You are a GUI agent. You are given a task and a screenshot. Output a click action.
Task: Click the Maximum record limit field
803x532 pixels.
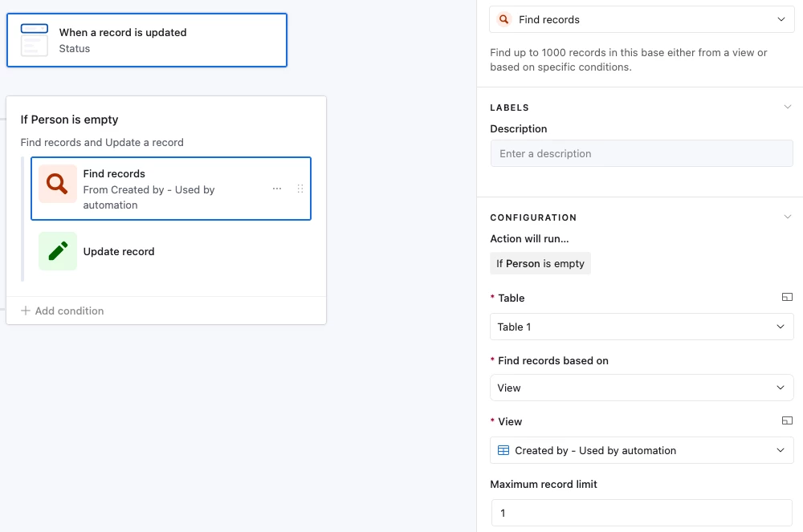click(642, 513)
